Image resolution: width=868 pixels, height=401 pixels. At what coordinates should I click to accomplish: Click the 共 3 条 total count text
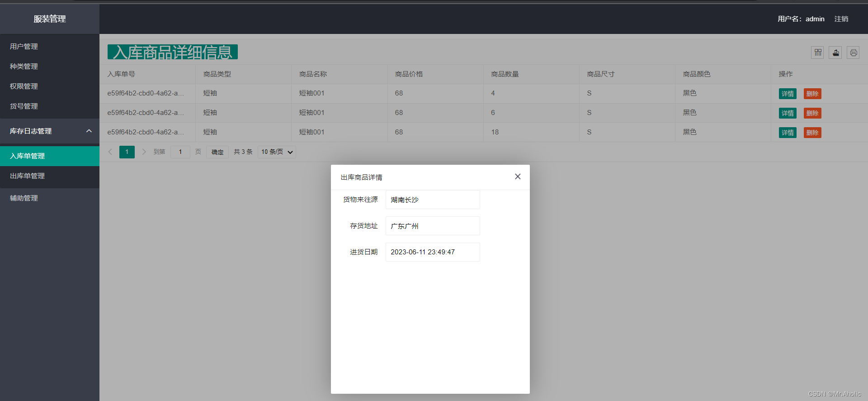coord(243,152)
